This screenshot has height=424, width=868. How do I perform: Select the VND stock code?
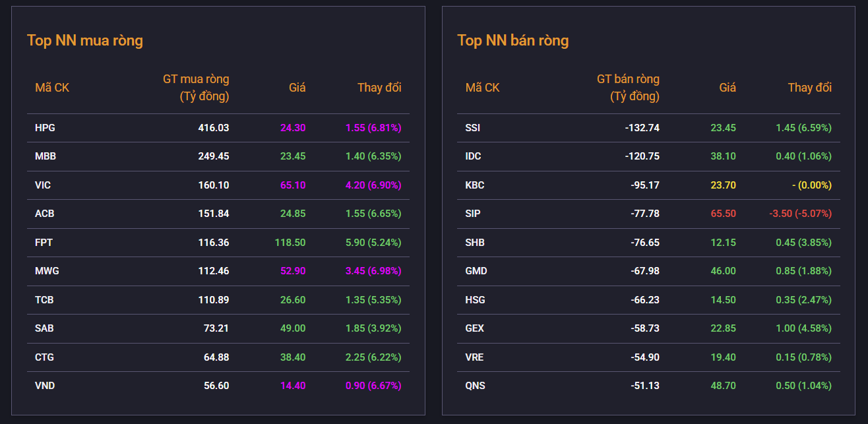point(45,386)
